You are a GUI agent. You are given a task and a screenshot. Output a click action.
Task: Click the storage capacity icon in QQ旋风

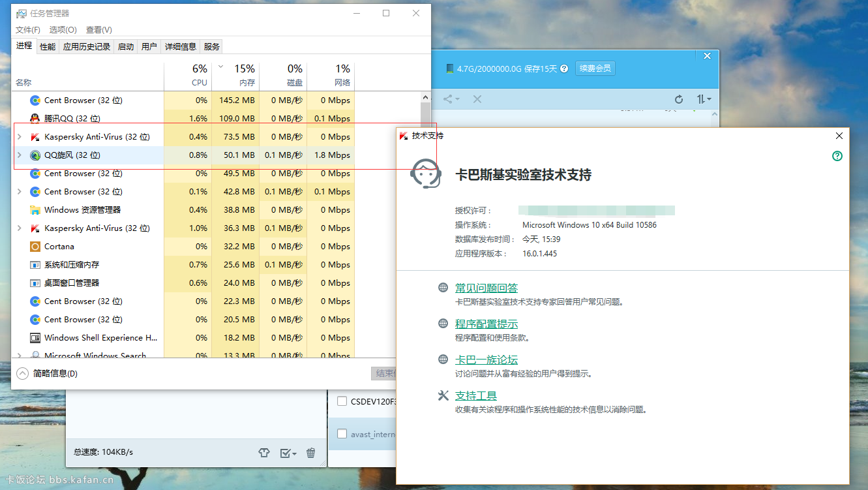click(449, 69)
